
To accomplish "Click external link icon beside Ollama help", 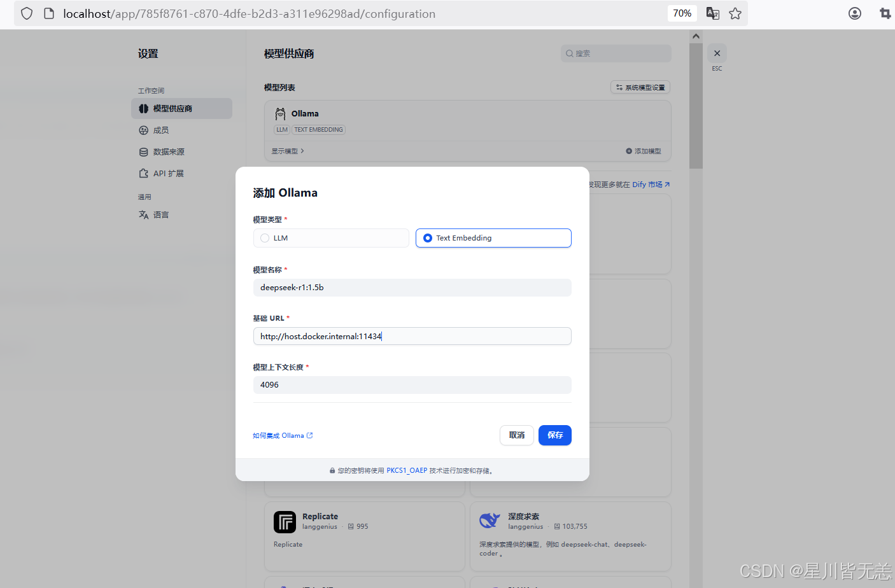I will coord(310,436).
